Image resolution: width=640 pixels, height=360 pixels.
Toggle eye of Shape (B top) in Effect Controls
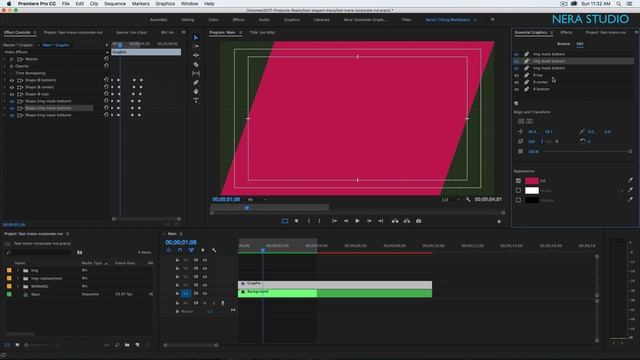click(x=12, y=94)
